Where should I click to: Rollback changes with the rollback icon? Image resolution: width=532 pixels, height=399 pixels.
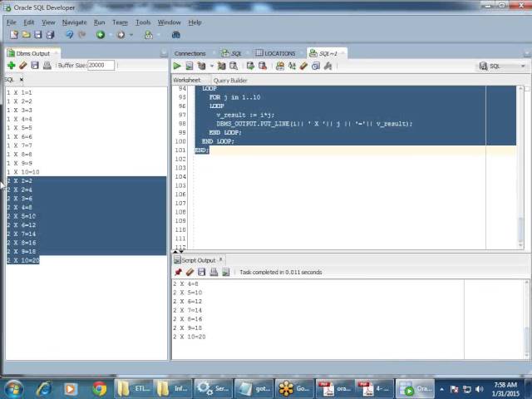click(263, 66)
